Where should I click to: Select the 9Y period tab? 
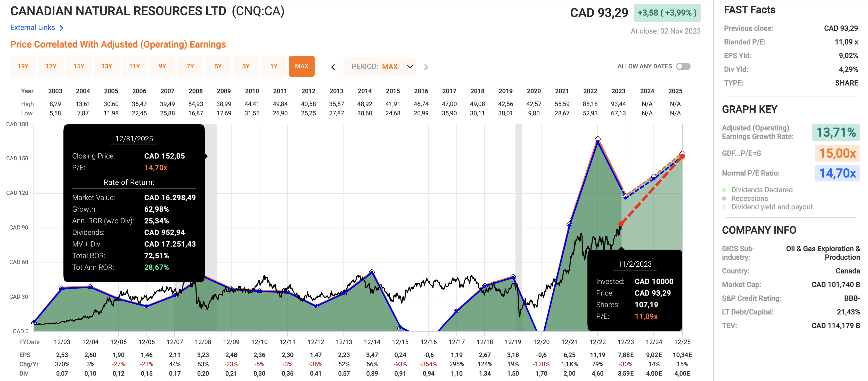[162, 66]
